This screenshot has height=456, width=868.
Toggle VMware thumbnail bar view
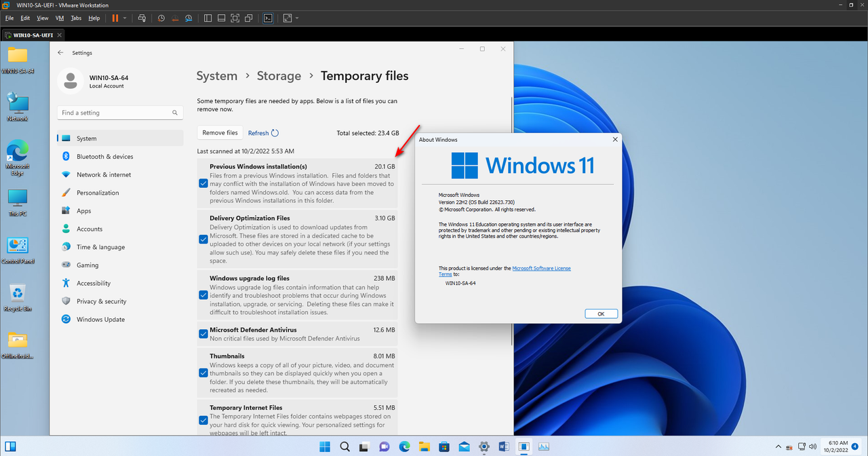tap(222, 18)
